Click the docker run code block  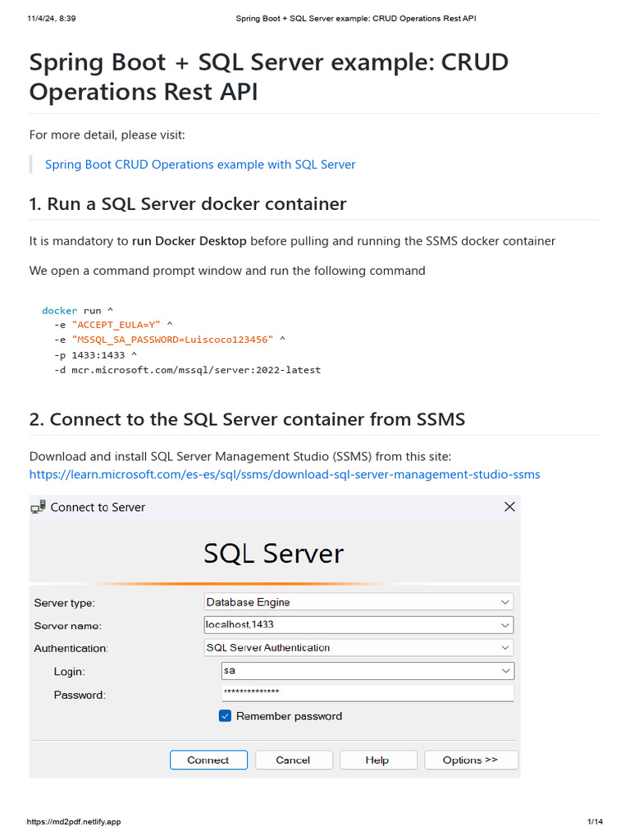(x=181, y=340)
